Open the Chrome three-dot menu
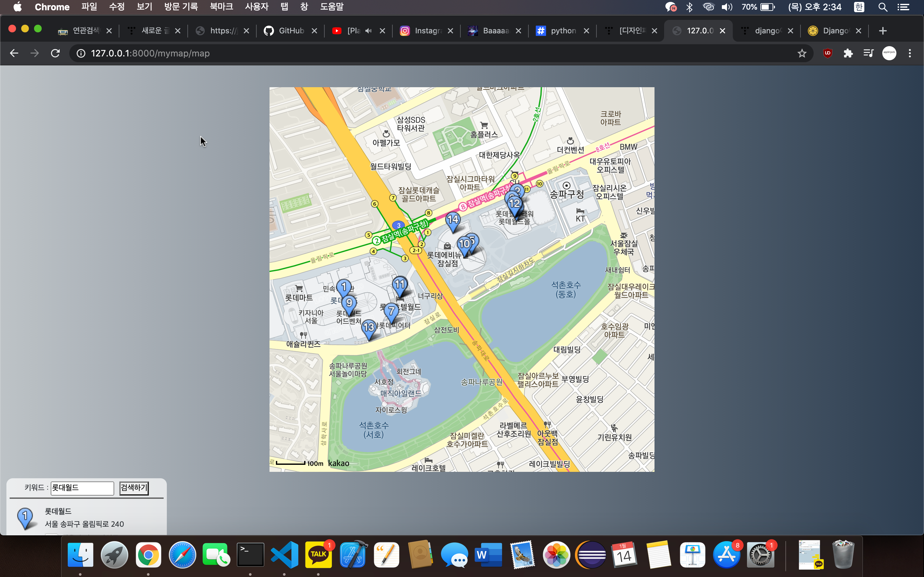Screen dimensions: 924x577 pos(910,54)
